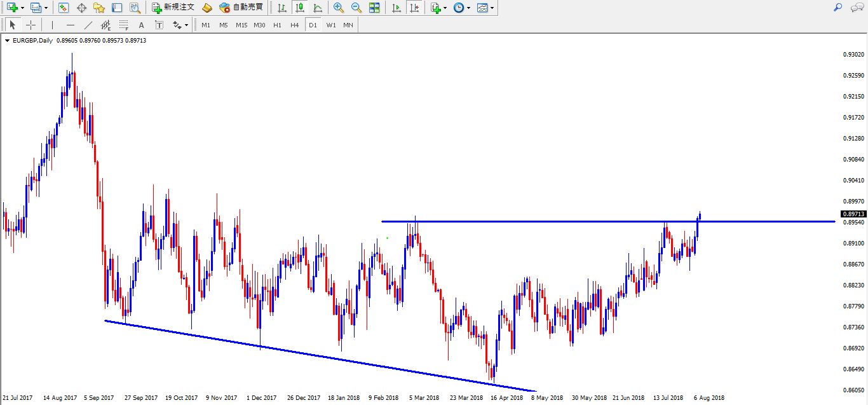This screenshot has width=868, height=405.
Task: Click the EURGBP,Daily chart title text
Action: coord(34,40)
